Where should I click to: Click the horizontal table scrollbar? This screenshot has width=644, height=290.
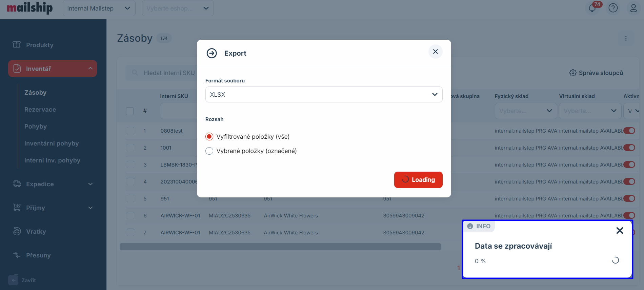click(280, 247)
